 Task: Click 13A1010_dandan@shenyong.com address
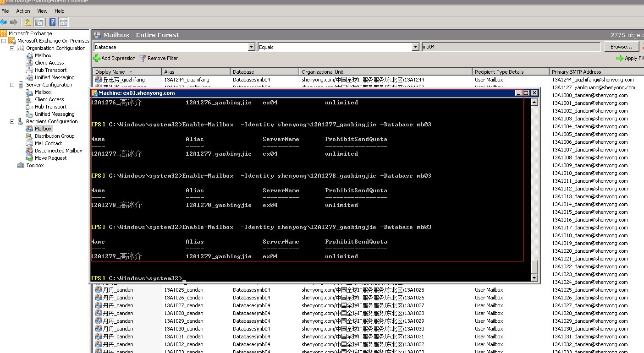[590, 173]
